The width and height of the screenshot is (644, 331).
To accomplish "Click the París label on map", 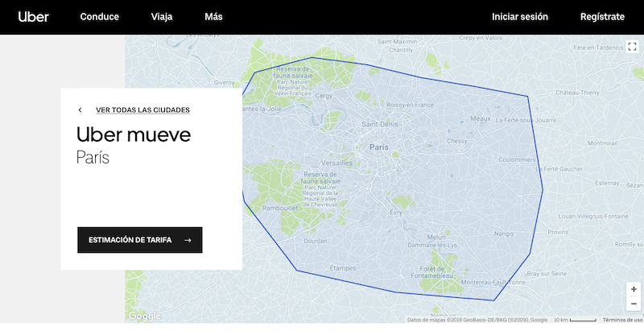I will click(378, 147).
